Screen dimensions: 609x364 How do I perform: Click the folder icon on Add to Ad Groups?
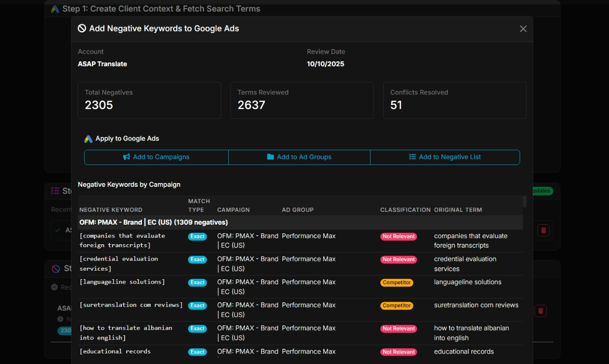[270, 157]
